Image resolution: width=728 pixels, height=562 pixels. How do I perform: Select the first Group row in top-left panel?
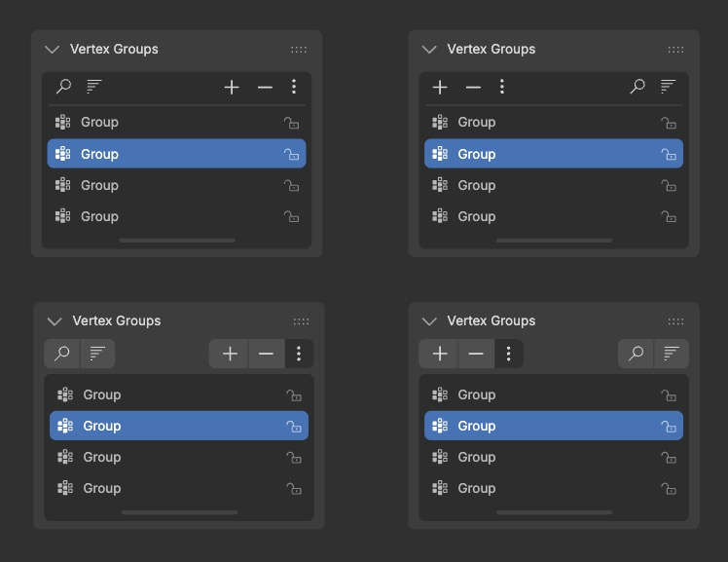coord(176,122)
